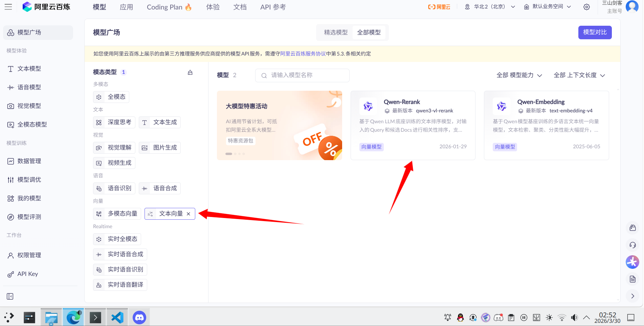Toggle the 视频生成 filter chip
Viewport: 644px width, 326px height.
(x=114, y=163)
